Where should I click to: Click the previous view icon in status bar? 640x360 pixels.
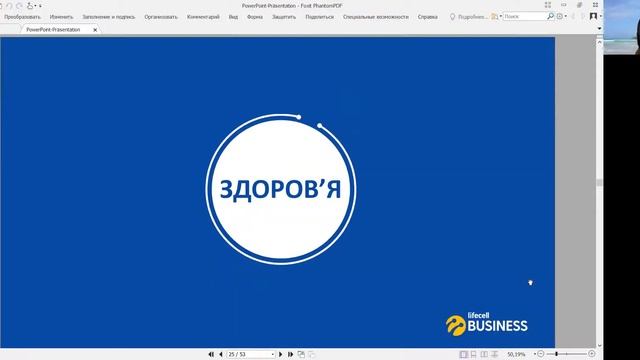(x=301, y=354)
